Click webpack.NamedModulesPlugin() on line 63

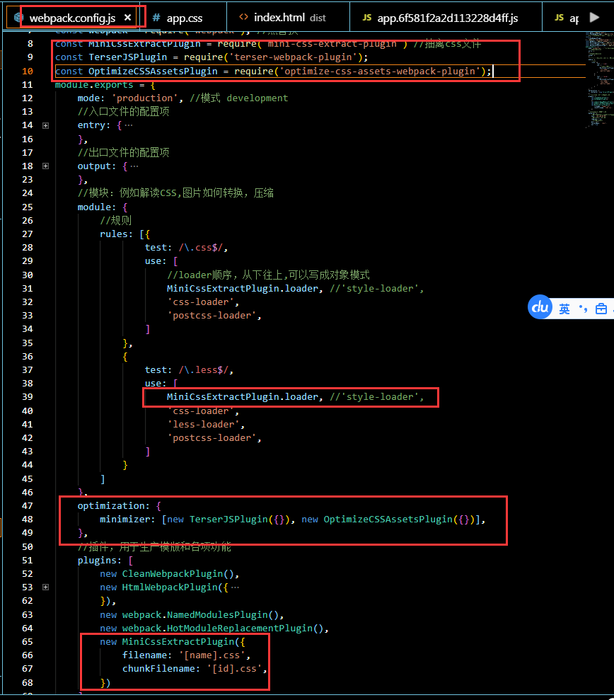[x=200, y=615]
